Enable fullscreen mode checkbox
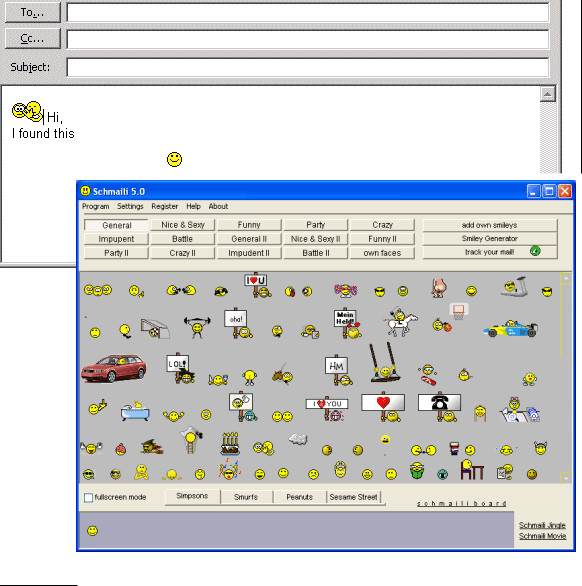 coord(88,498)
